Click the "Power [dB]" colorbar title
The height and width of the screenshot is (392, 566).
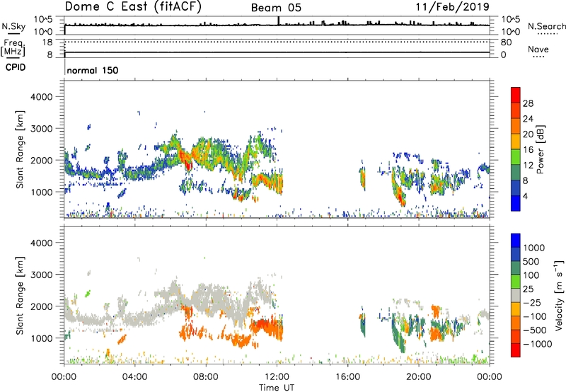(x=540, y=149)
